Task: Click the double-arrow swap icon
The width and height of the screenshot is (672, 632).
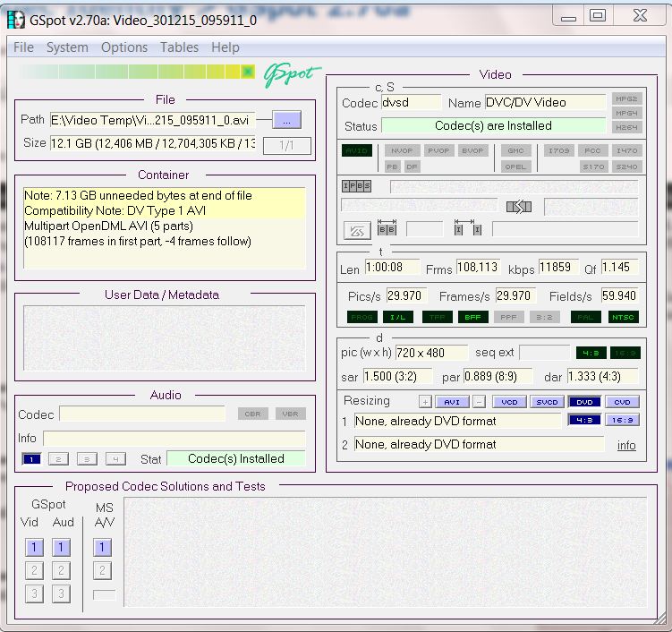Action: tap(519, 207)
